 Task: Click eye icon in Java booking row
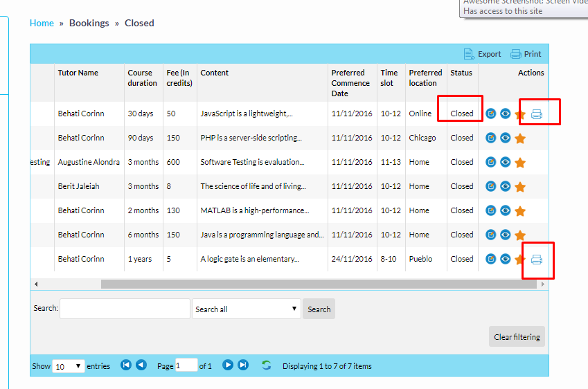click(506, 235)
